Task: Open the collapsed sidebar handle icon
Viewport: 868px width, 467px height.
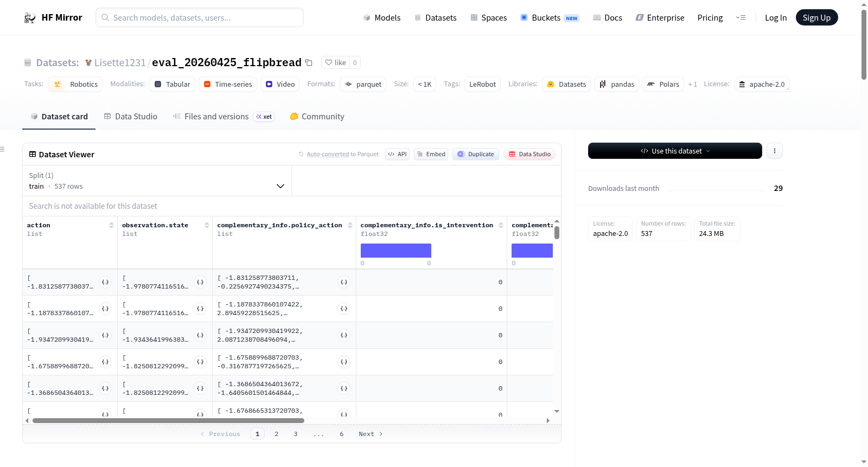Action: coord(2,149)
